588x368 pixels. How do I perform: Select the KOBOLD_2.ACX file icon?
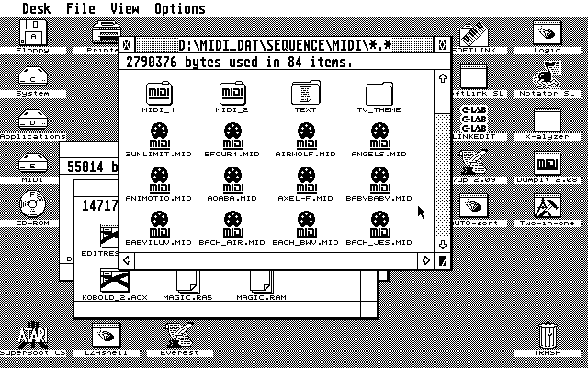[114, 280]
